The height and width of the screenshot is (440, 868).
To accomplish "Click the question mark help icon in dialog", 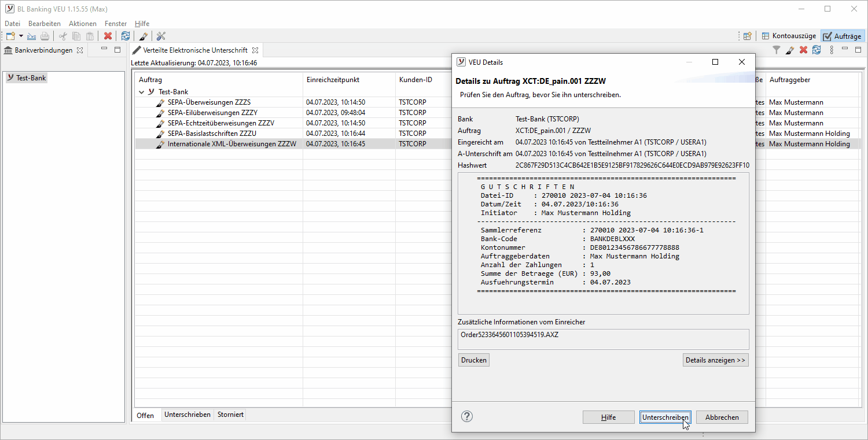I will pos(467,416).
